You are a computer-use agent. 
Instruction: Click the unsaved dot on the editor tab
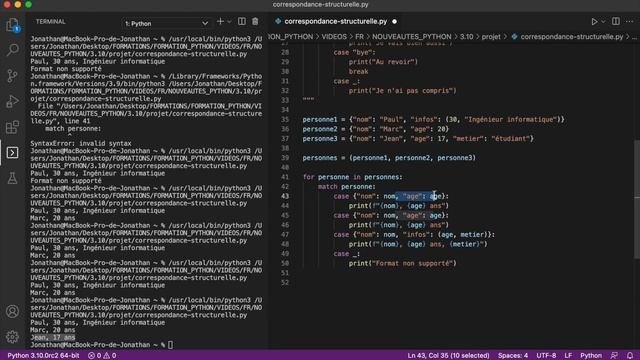(x=394, y=22)
